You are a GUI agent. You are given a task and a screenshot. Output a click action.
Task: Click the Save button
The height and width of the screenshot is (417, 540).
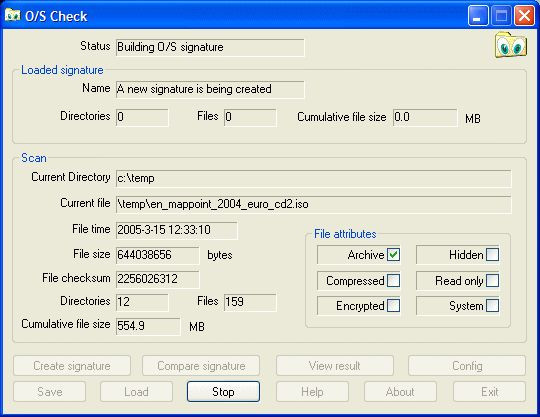click(50, 392)
